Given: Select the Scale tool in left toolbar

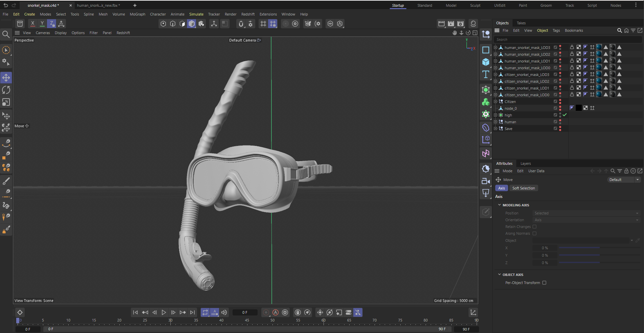Looking at the screenshot, I should [6, 102].
